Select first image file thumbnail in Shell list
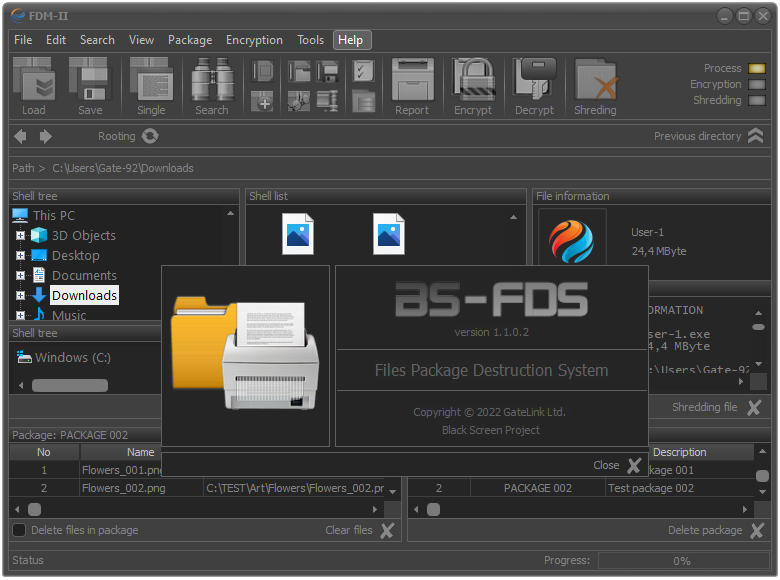Viewport: 780px width, 580px height. [298, 234]
